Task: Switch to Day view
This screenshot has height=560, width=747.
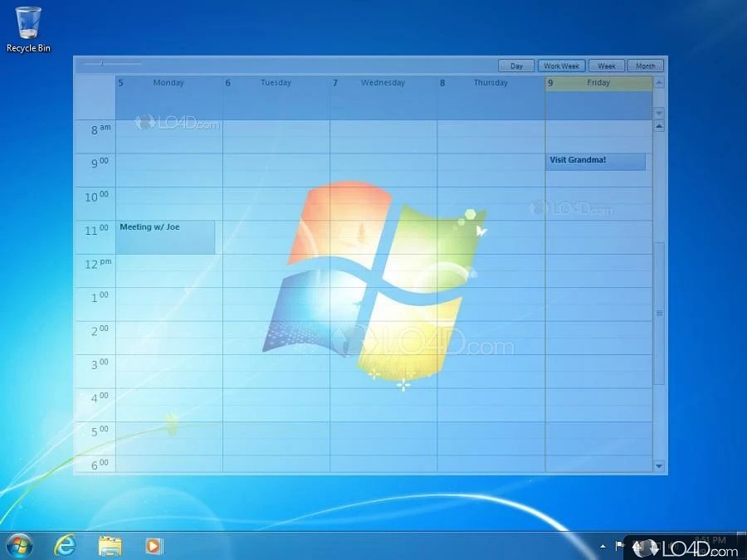Action: coord(516,65)
